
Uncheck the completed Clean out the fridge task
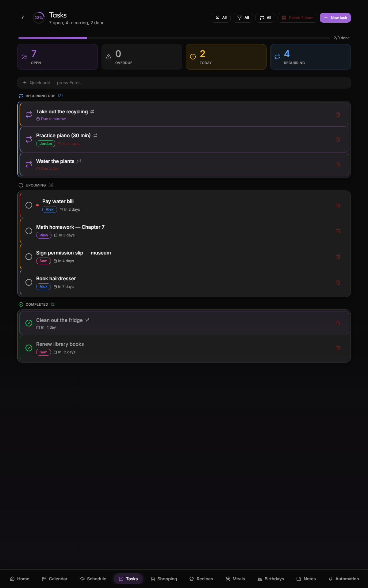tap(29, 323)
